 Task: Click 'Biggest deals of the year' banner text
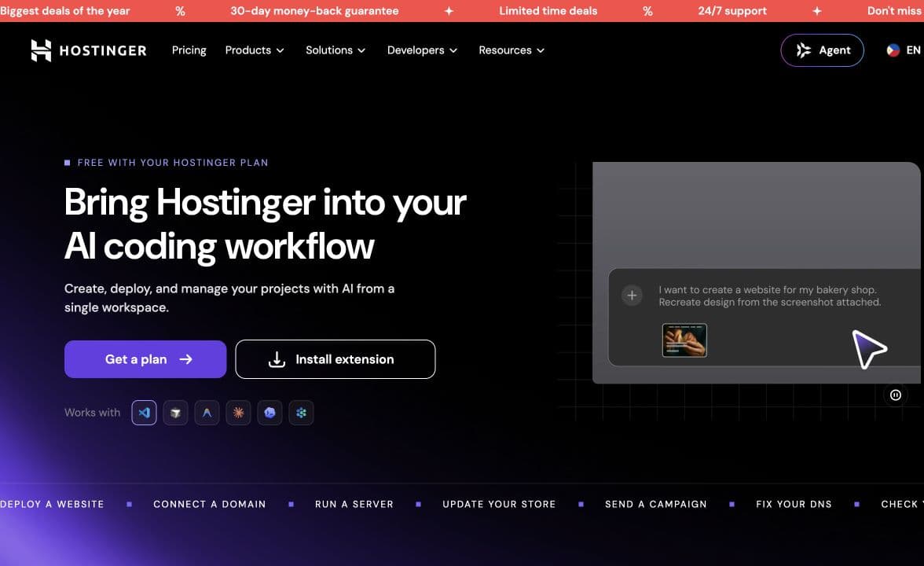click(64, 11)
